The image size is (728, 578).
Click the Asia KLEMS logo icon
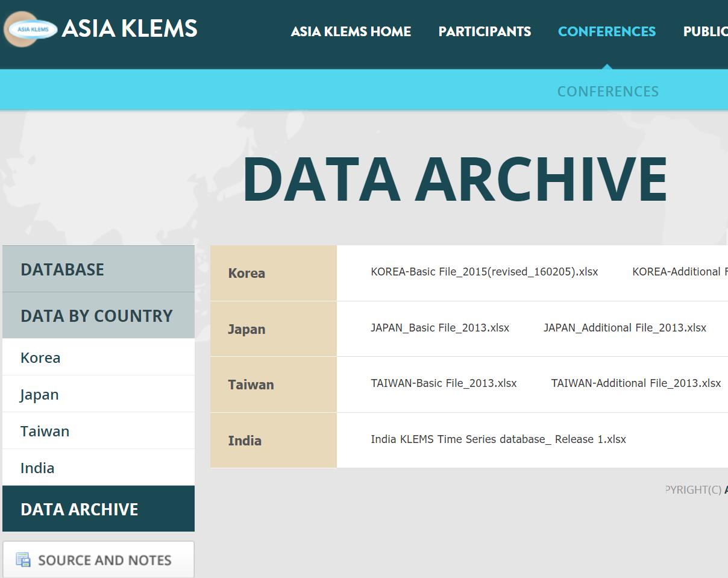30,29
